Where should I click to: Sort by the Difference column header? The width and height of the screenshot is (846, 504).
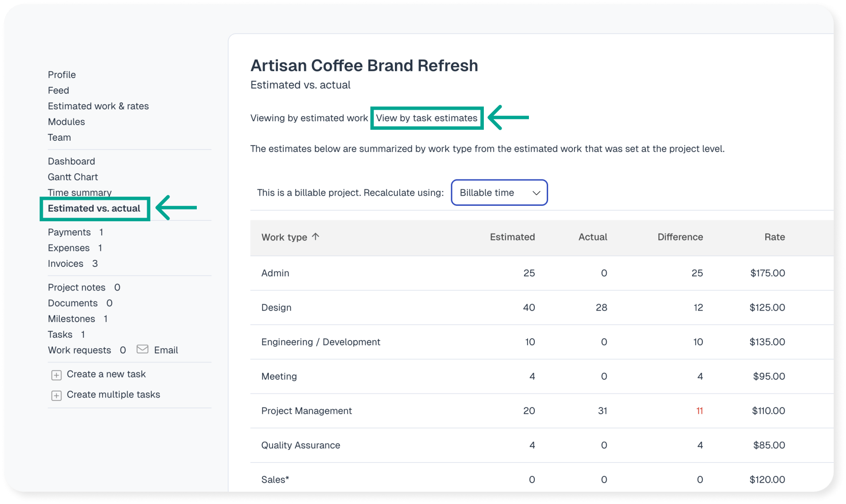(x=680, y=237)
